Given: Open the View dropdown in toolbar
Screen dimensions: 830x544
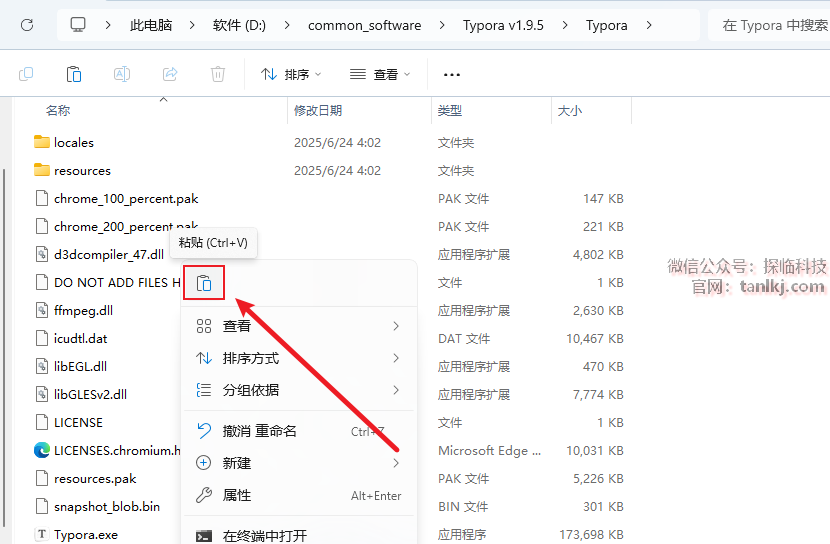Looking at the screenshot, I should click(x=380, y=75).
